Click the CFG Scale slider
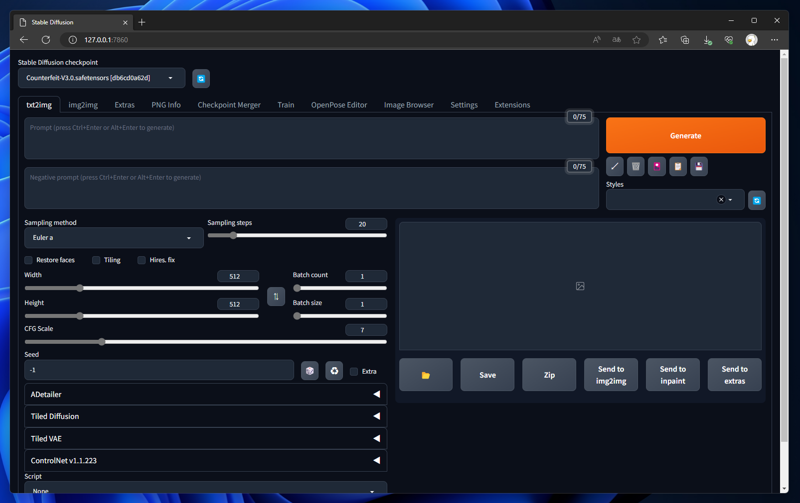Image resolution: width=800 pixels, height=503 pixels. pos(206,342)
